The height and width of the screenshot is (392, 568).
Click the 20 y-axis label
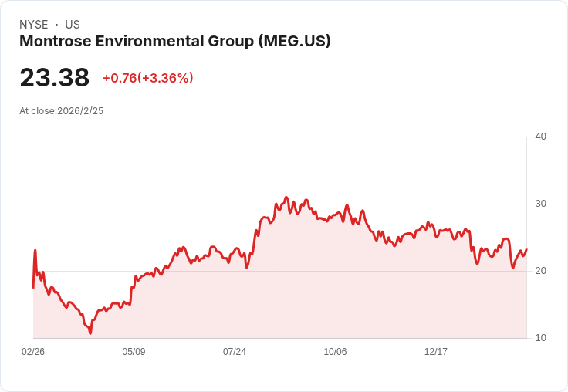coord(540,271)
